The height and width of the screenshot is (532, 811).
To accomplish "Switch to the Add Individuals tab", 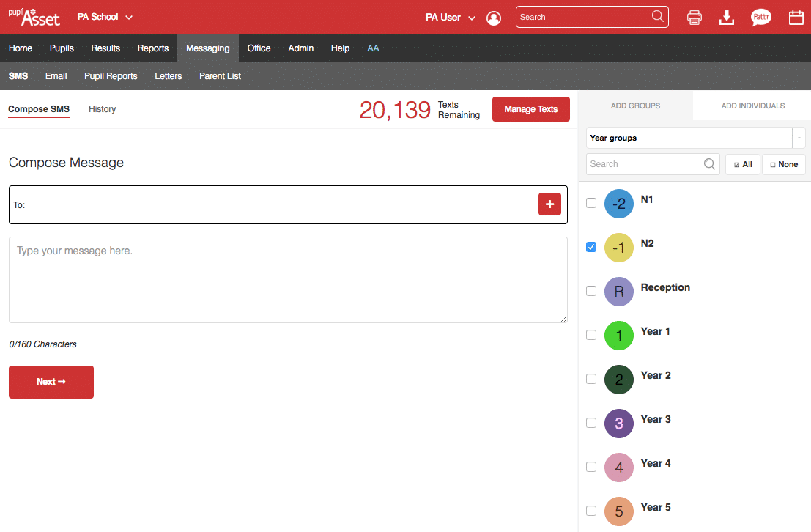I will click(752, 106).
